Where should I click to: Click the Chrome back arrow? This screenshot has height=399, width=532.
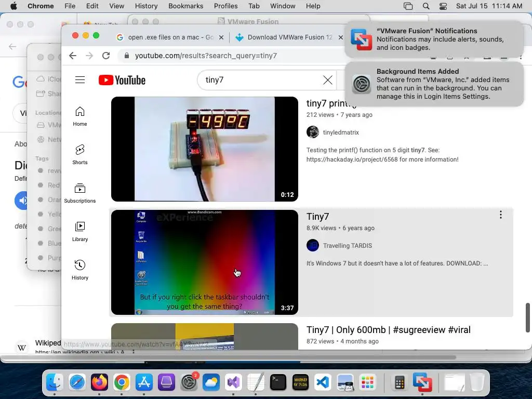[73, 56]
